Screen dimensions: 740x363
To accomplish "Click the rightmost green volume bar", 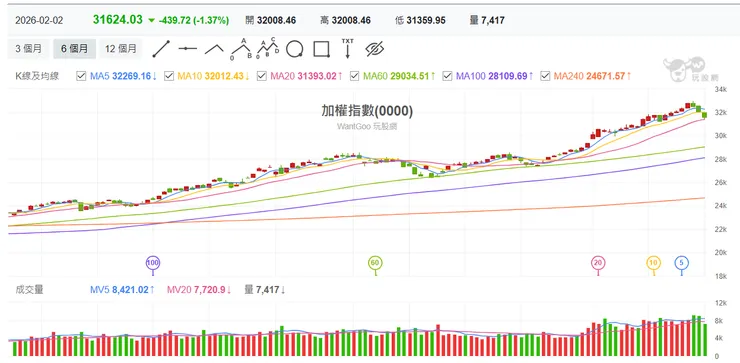I will point(705,340).
